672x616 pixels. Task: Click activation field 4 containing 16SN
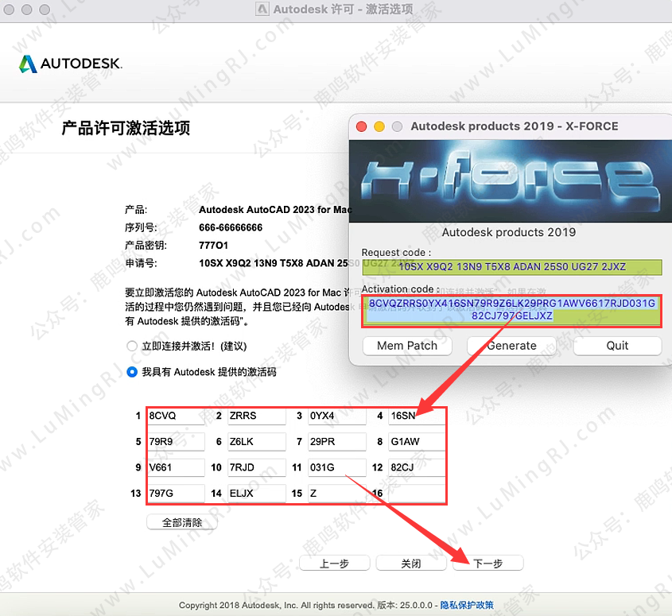point(417,416)
